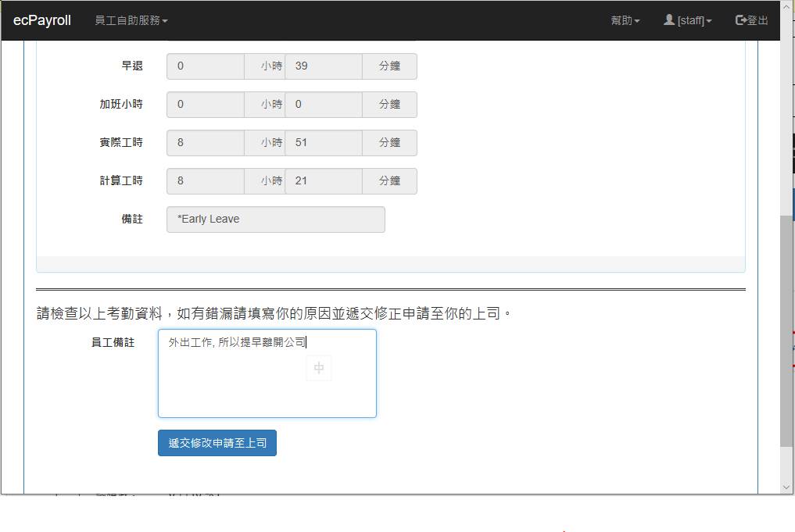The height and width of the screenshot is (532, 795).
Task: Click the 備註 label
Action: pyautogui.click(x=132, y=219)
